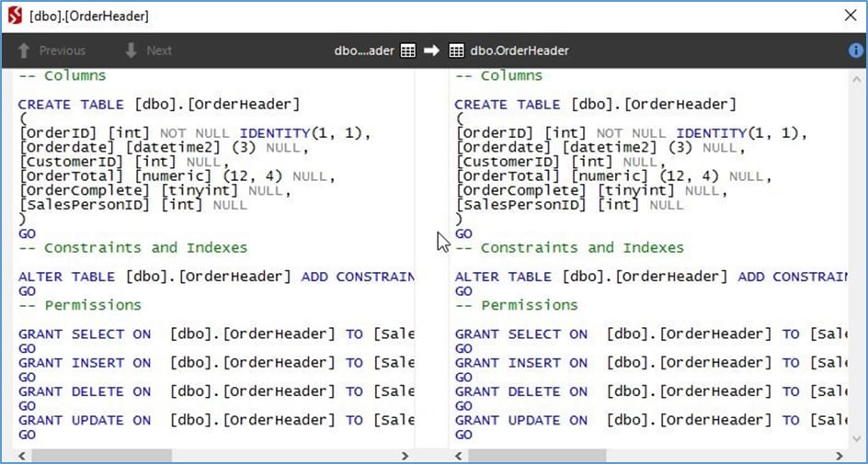
Task: Click [OrderComplete] line in left pane
Action: 155,191
